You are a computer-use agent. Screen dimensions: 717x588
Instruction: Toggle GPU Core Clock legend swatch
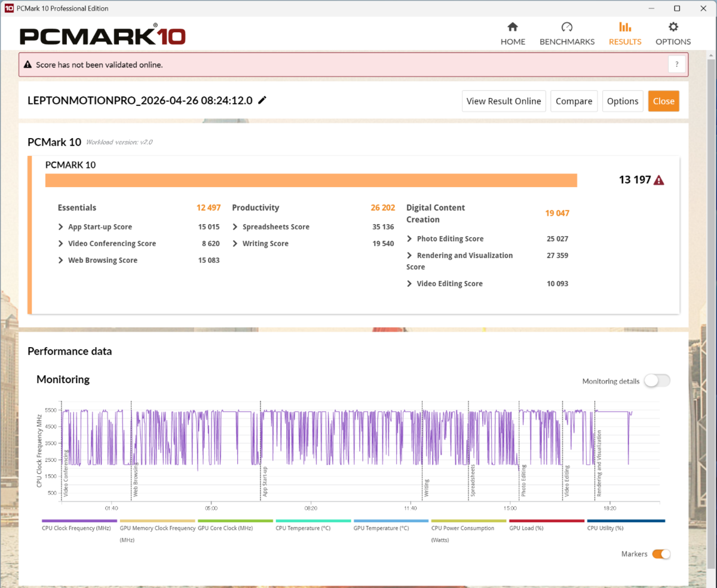pyautogui.click(x=235, y=521)
